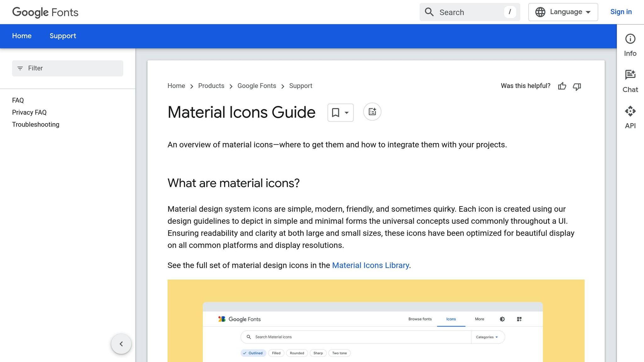Switch to the Home tab
Screen dimensions: 644x362
[21, 36]
